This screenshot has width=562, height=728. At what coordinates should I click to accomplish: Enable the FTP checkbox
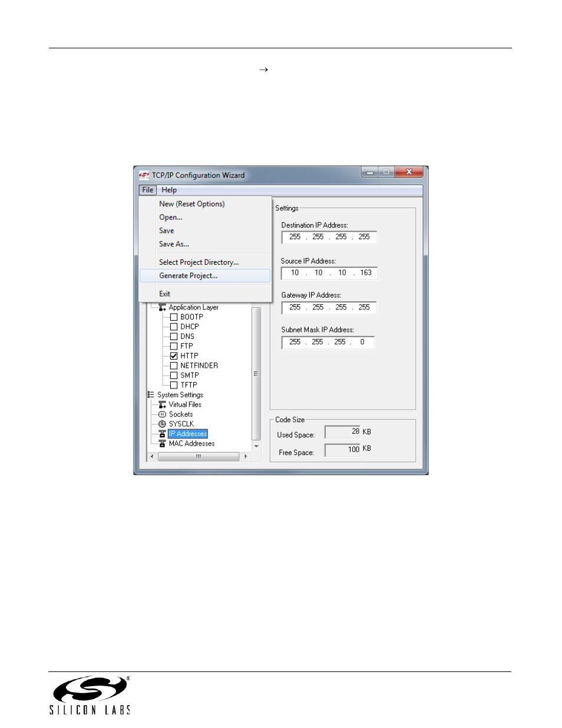click(174, 346)
